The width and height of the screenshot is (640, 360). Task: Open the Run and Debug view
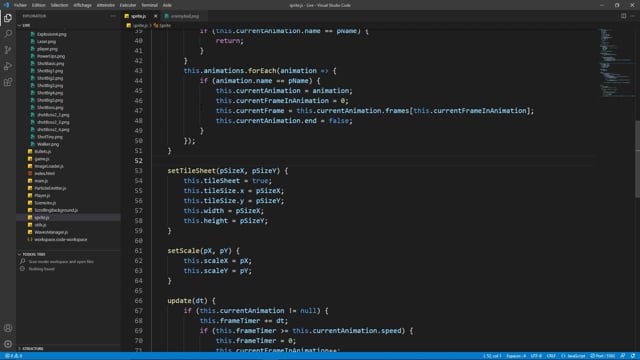[x=8, y=66]
